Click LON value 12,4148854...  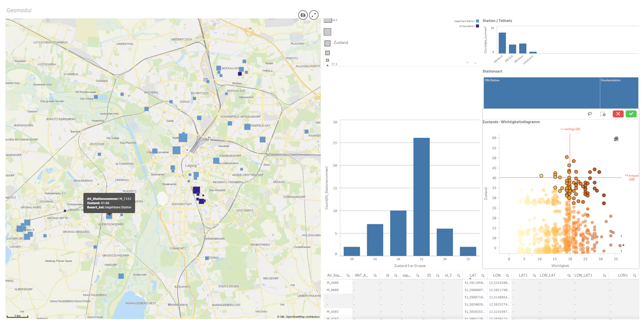[499, 297]
